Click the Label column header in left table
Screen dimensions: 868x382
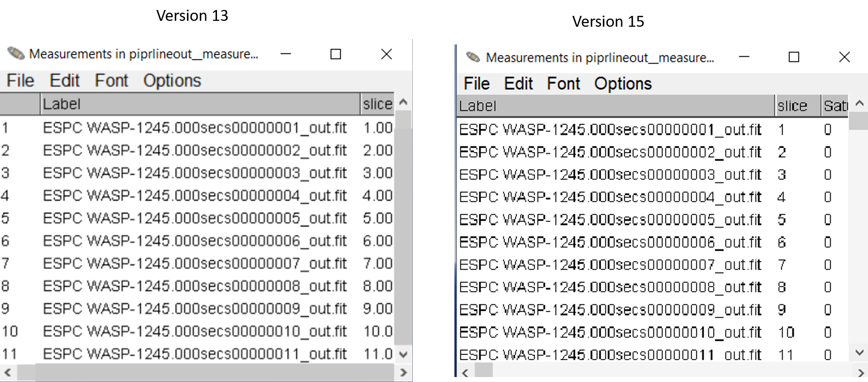coord(199,104)
